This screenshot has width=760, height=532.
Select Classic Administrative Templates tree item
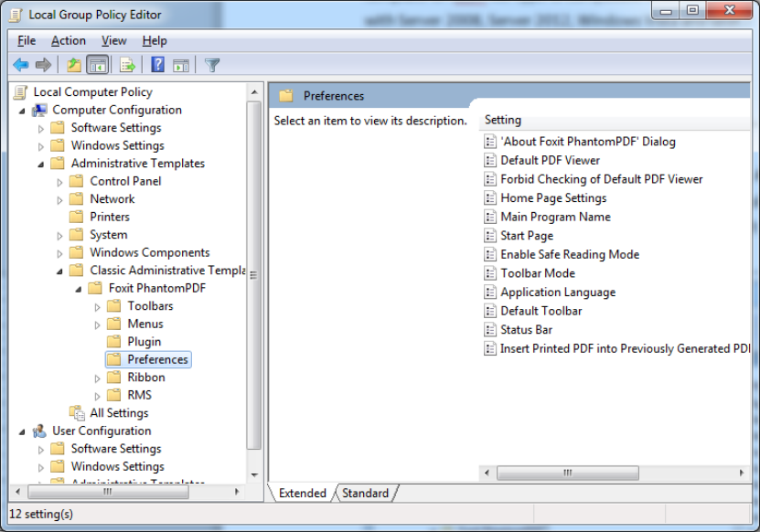(167, 271)
